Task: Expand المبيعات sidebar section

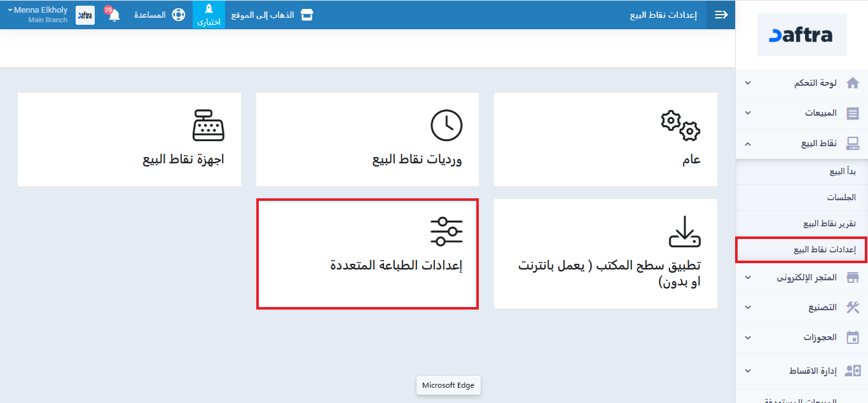Action: point(801,113)
